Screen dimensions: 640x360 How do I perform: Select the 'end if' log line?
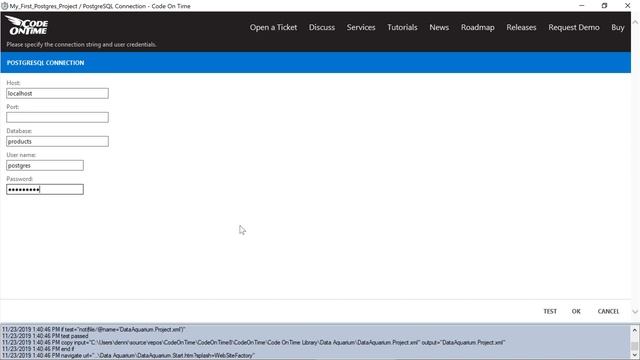pyautogui.click(x=38, y=349)
